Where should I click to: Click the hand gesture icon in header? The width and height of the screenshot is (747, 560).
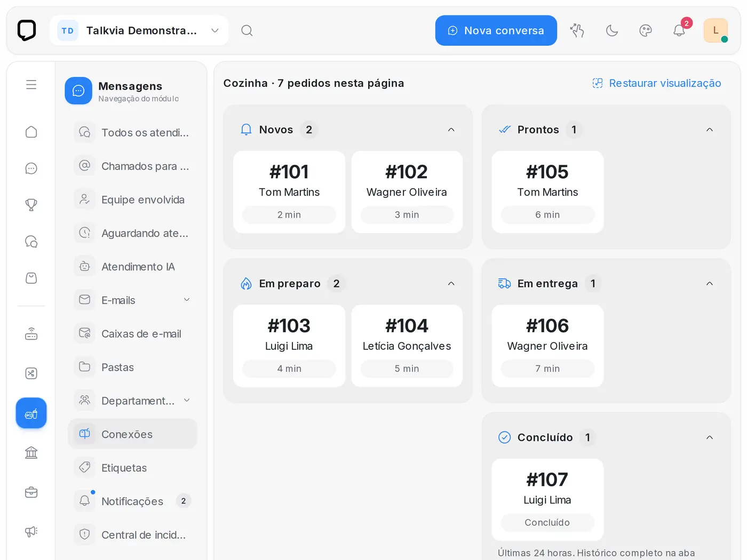click(x=577, y=30)
